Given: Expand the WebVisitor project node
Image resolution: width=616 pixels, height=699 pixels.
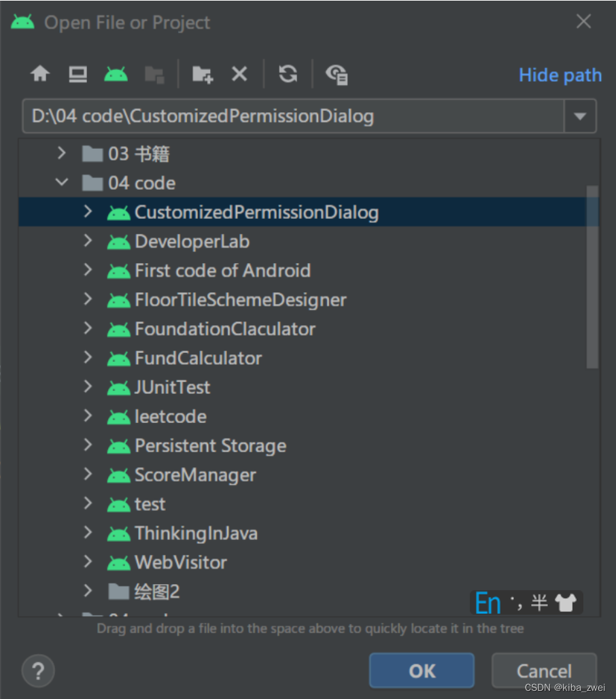Looking at the screenshot, I should (88, 562).
